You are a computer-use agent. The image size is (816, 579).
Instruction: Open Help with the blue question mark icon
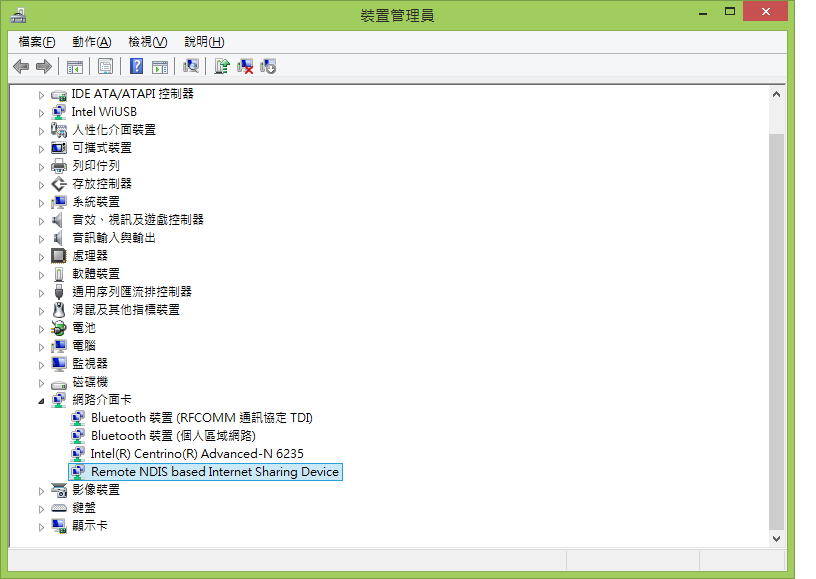click(136, 67)
